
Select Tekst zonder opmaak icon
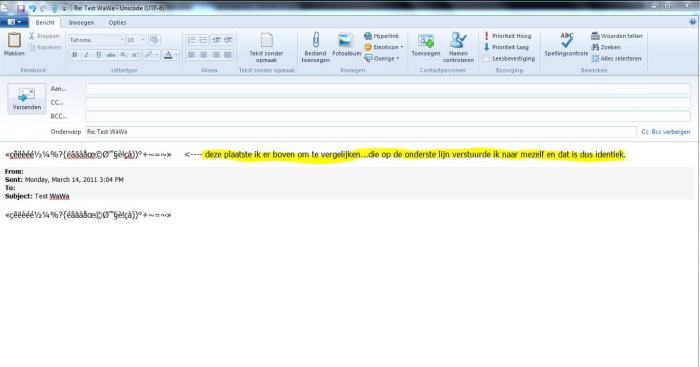pyautogui.click(x=266, y=47)
